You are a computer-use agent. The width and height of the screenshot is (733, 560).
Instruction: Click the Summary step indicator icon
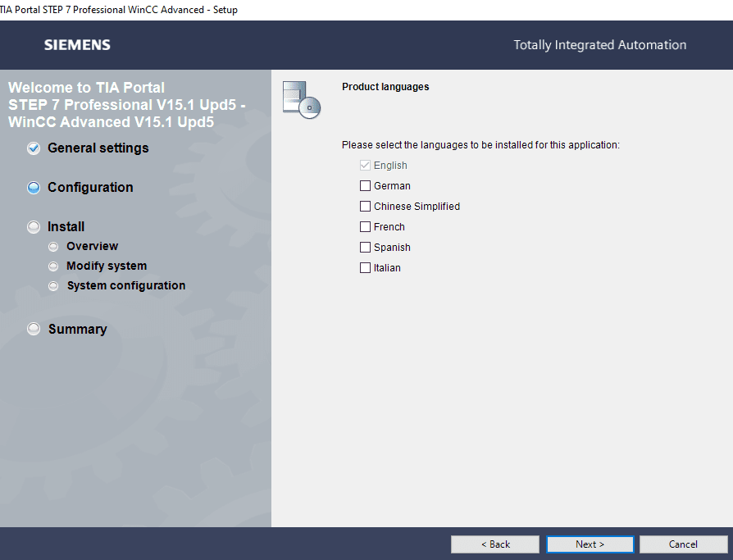[34, 329]
